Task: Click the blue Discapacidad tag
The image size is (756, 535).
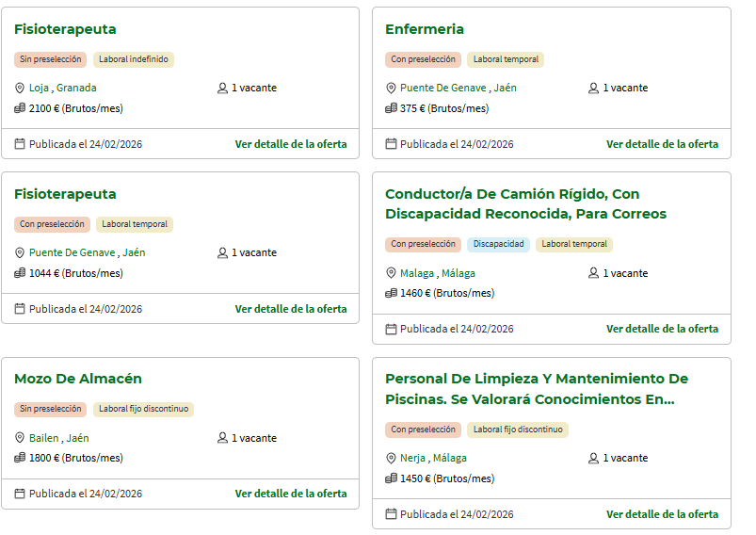Action: 498,244
